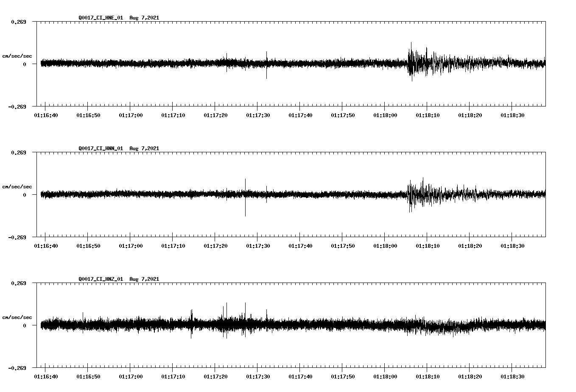
Task: Click 01:18:20 time label under HNN plot
Action: (470, 246)
